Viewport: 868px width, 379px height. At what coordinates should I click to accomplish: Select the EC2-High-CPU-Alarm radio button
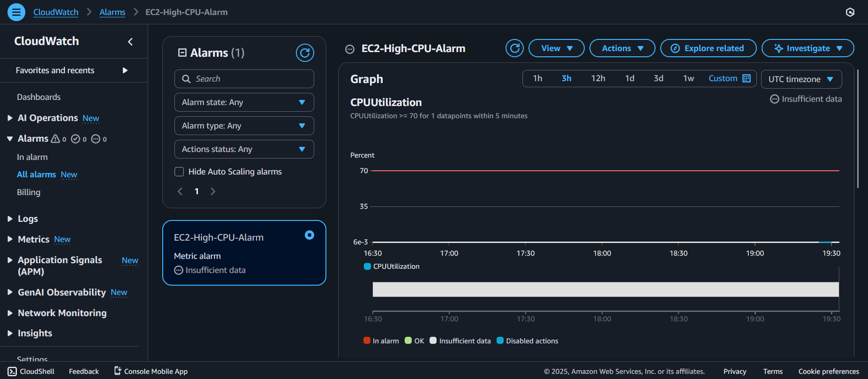pos(309,235)
